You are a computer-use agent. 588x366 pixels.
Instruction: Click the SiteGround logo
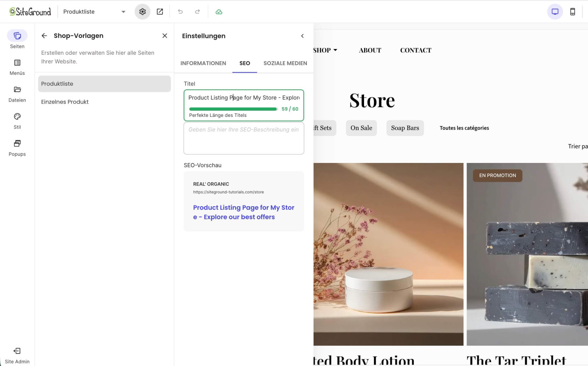30,11
